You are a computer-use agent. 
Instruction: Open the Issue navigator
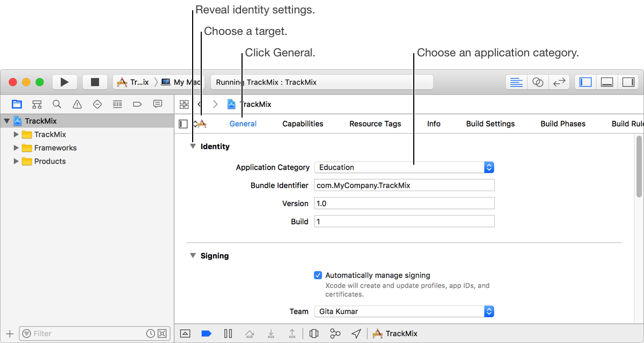click(77, 104)
